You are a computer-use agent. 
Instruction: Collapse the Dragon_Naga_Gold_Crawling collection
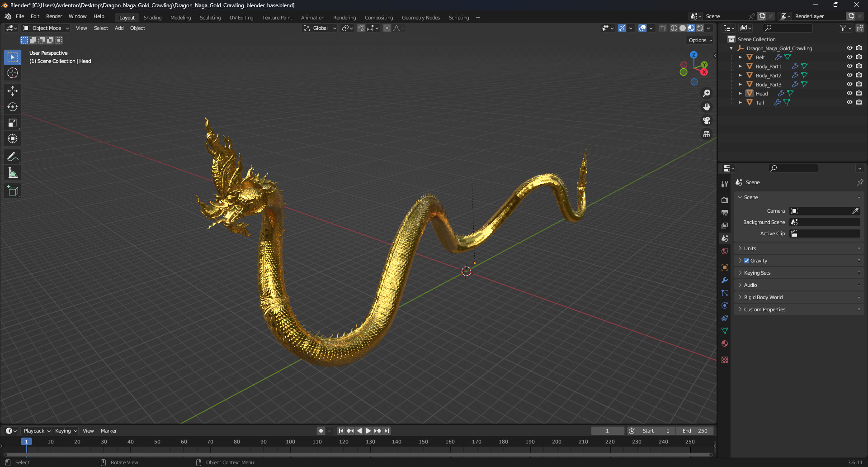(x=731, y=48)
